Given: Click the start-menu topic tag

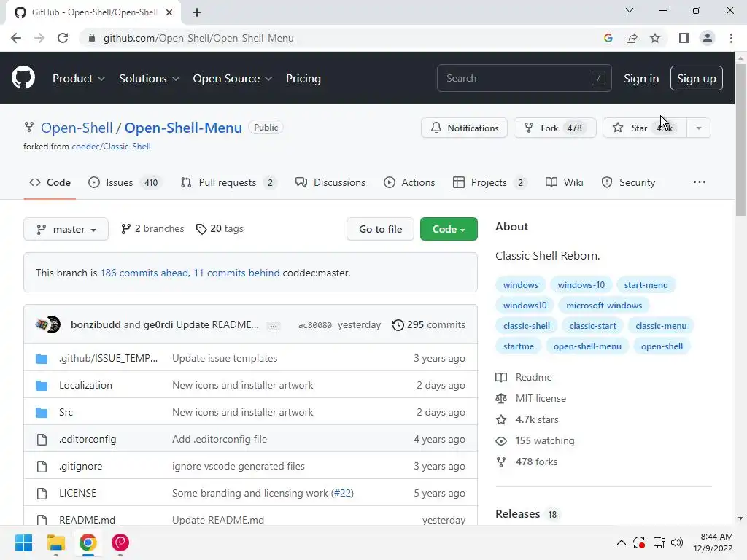Looking at the screenshot, I should coord(646,285).
